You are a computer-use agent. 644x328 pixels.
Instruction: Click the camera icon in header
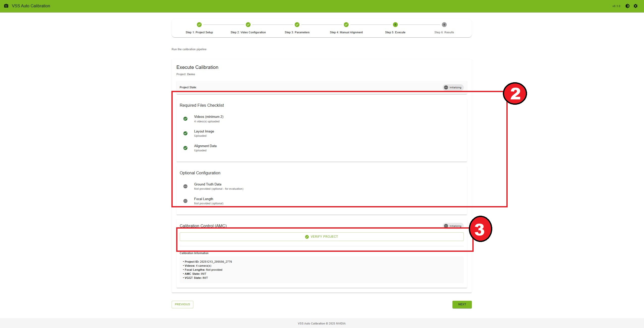click(x=6, y=6)
